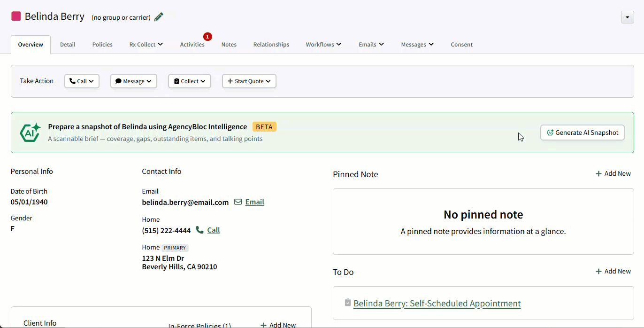Click the Email link next to address
Image resolution: width=644 pixels, height=328 pixels.
click(x=254, y=202)
